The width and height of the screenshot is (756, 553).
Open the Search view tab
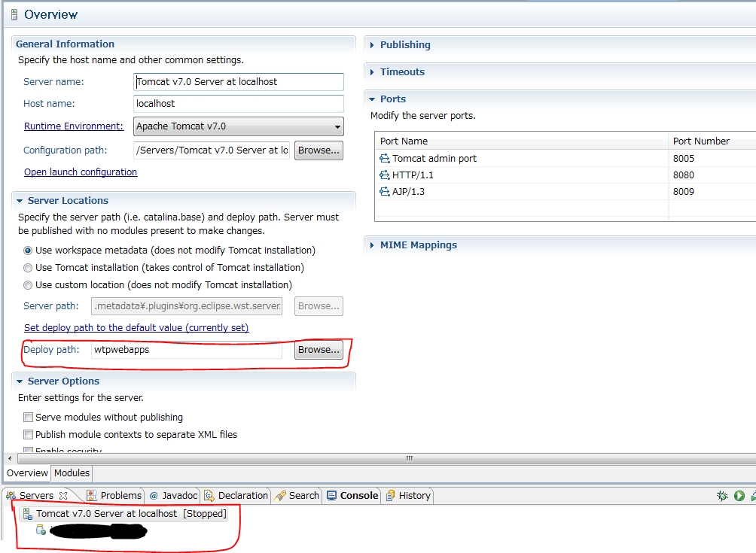point(297,496)
